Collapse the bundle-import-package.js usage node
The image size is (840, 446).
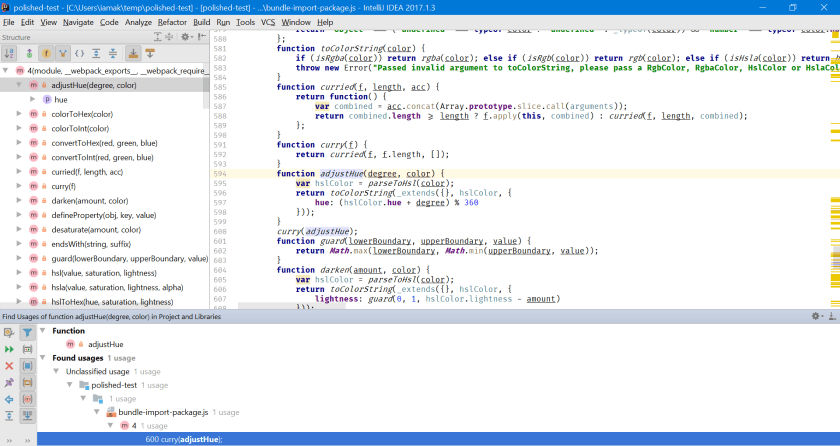click(97, 412)
